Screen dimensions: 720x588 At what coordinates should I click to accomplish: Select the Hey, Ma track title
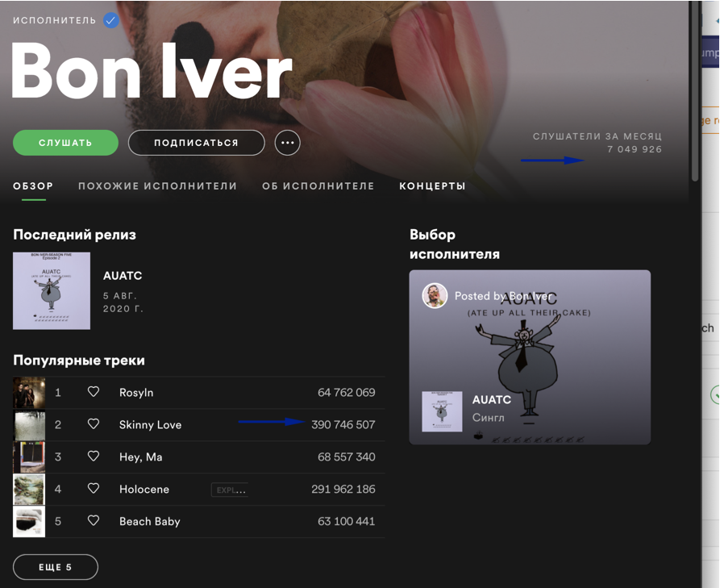(140, 457)
